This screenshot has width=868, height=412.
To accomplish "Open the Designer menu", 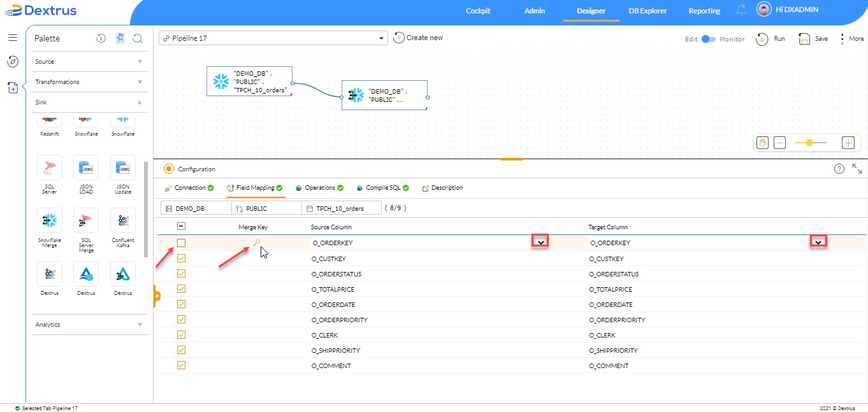I will (x=591, y=11).
